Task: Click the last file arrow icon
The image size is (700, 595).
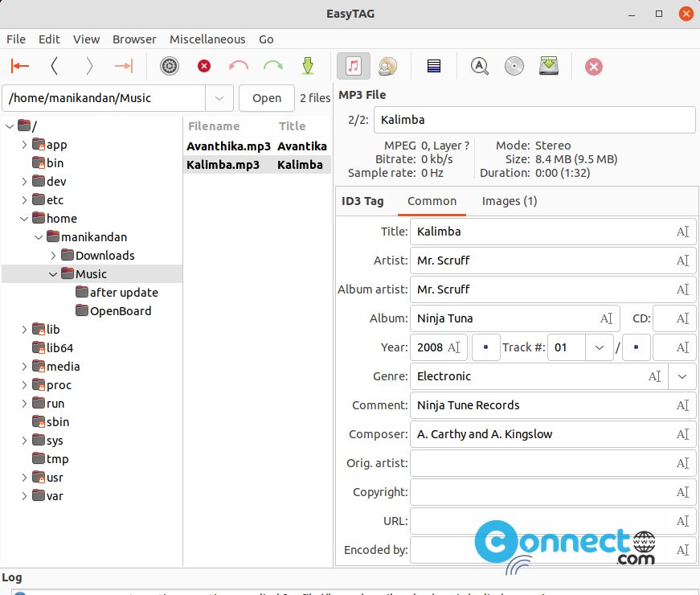Action: (x=124, y=66)
